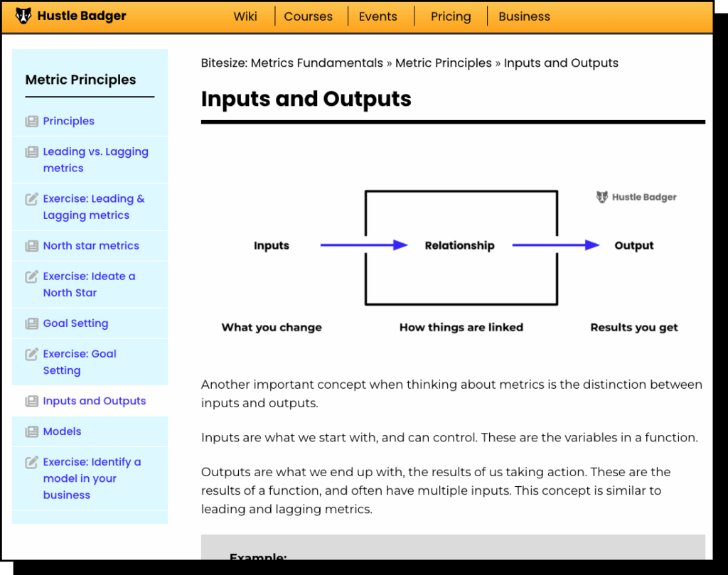Click the book icon beside Leading vs. Lagging metrics
Image resolution: width=728 pixels, height=575 pixels.
32,151
